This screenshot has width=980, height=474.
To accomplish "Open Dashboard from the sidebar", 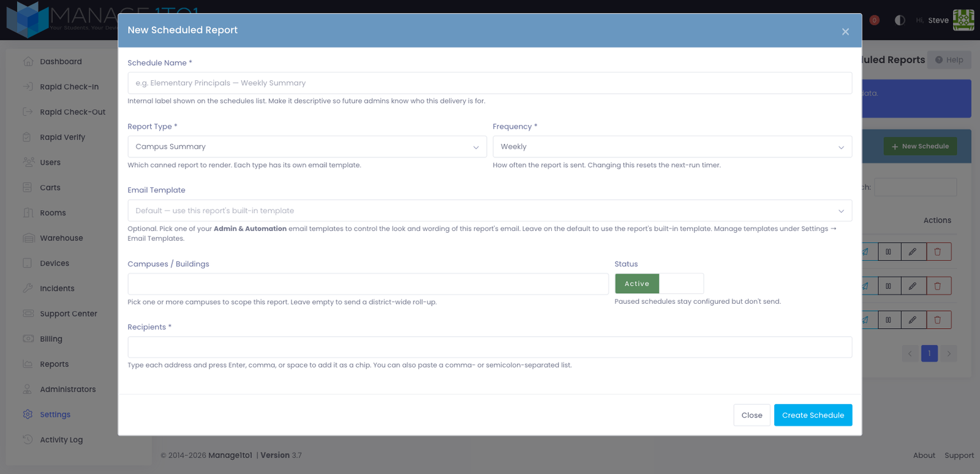I will pos(61,62).
